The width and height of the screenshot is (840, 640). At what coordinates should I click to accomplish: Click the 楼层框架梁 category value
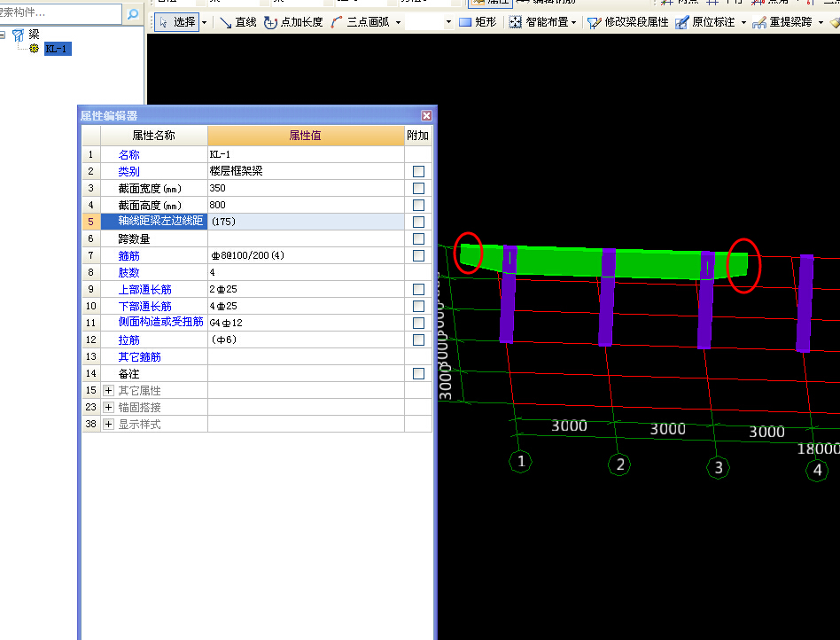[306, 171]
